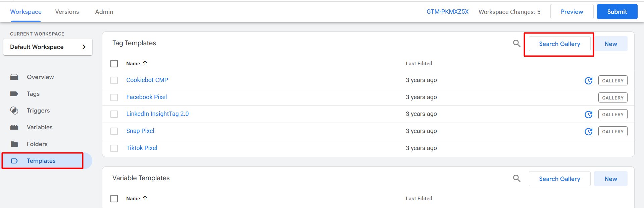Select all tag templates with header checkbox
Screen dimensions: 644x208
114,64
